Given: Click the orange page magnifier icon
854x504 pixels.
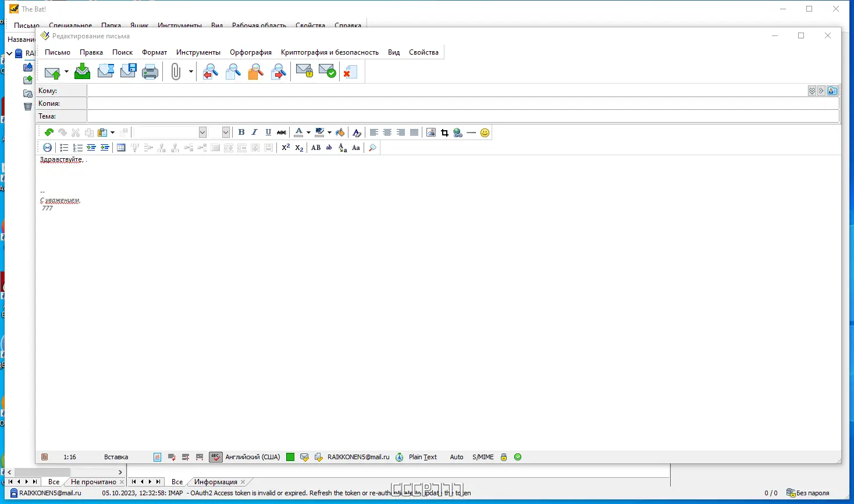Looking at the screenshot, I should [x=256, y=72].
